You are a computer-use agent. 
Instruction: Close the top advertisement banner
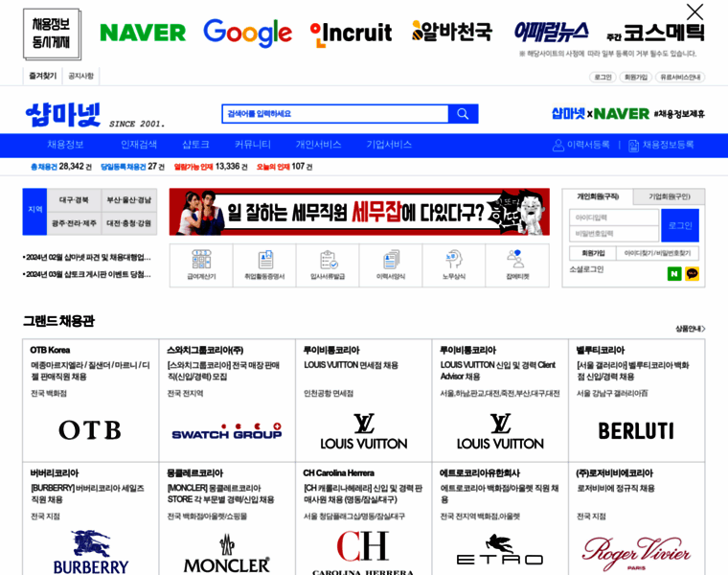pyautogui.click(x=695, y=12)
